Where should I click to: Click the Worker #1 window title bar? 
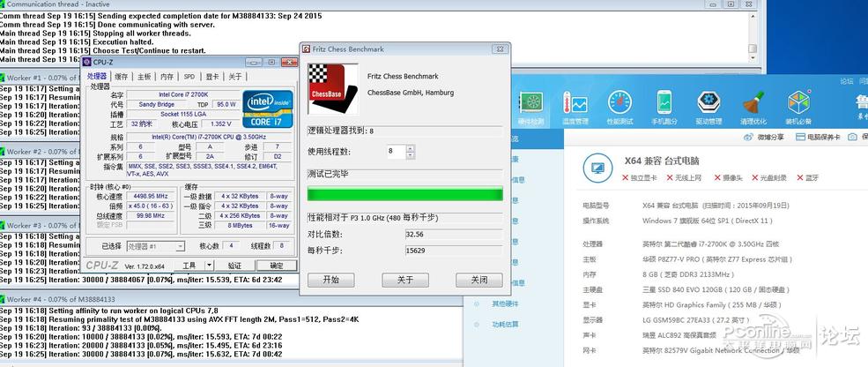coord(41,78)
